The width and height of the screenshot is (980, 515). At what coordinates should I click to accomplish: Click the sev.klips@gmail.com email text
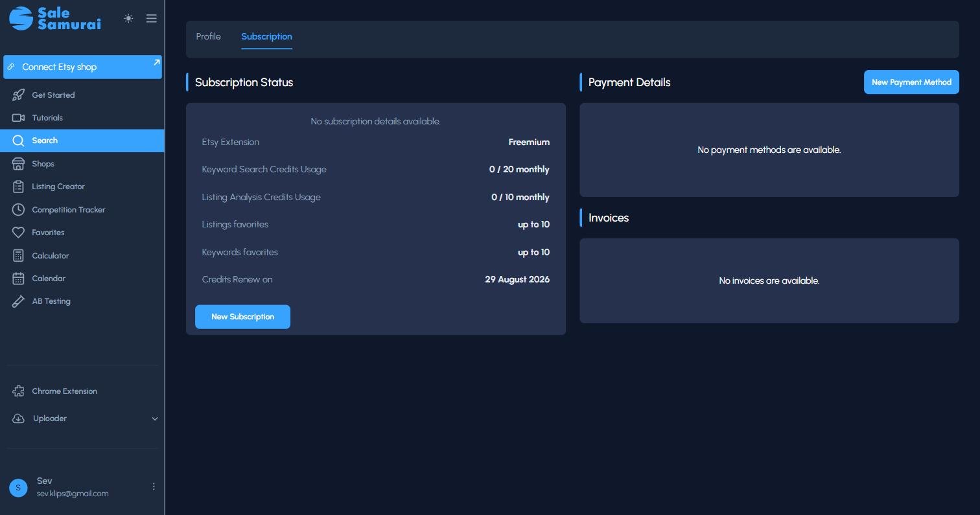(73, 494)
